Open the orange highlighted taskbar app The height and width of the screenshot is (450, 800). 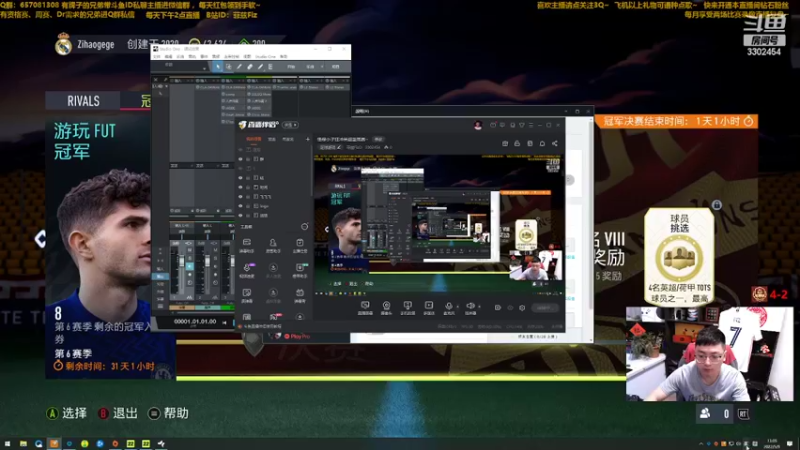point(54,443)
